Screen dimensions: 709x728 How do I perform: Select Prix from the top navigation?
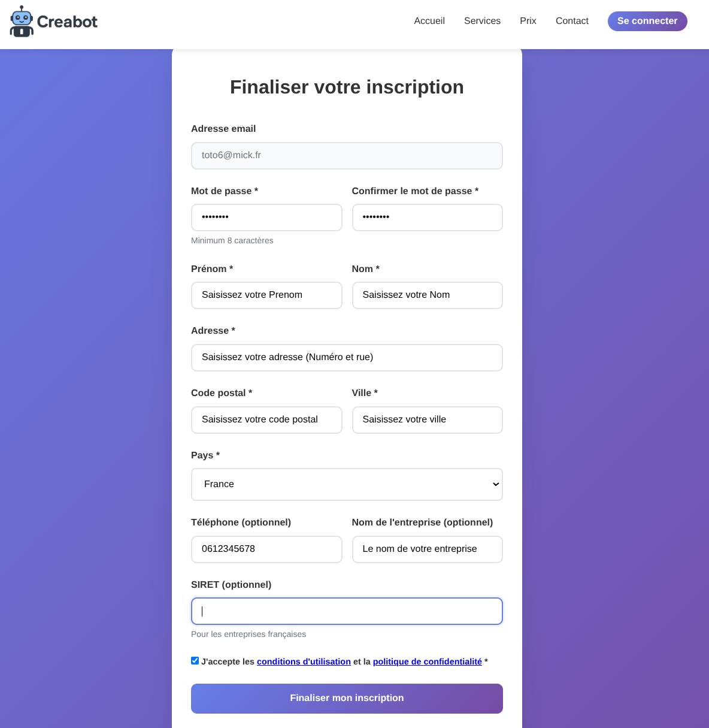click(x=528, y=21)
